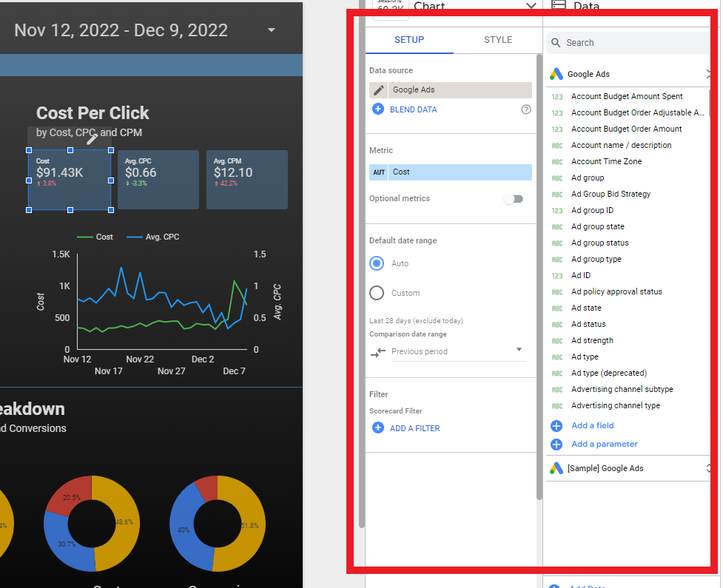
Task: Select the Auto date range radio button
Action: pyautogui.click(x=377, y=263)
